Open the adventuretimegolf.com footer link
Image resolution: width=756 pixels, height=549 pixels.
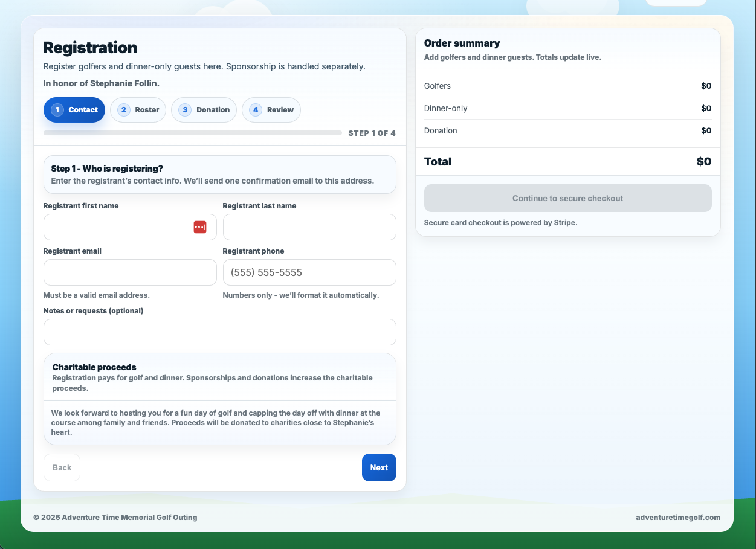(x=677, y=517)
